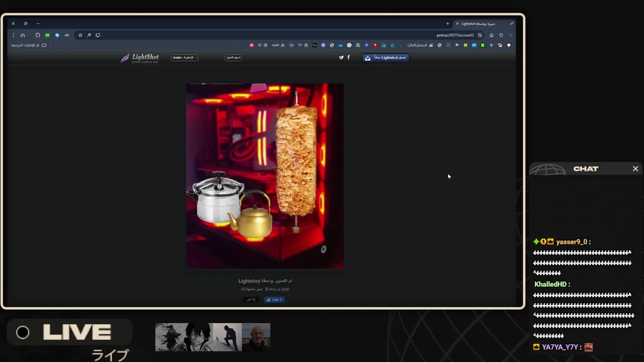Image resolution: width=644 pixels, height=362 pixels.
Task: Open the shawarma PC screenshot image
Action: pos(265,176)
